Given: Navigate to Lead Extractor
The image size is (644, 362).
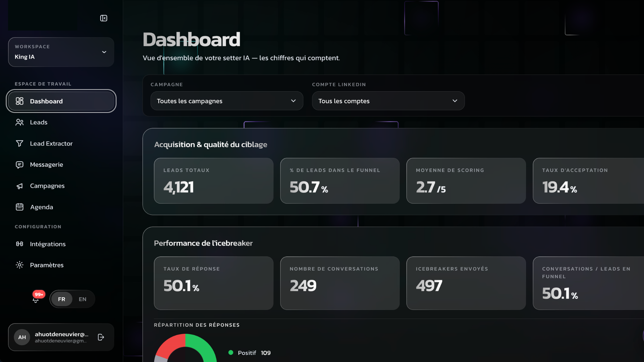Looking at the screenshot, I should click(x=61, y=143).
